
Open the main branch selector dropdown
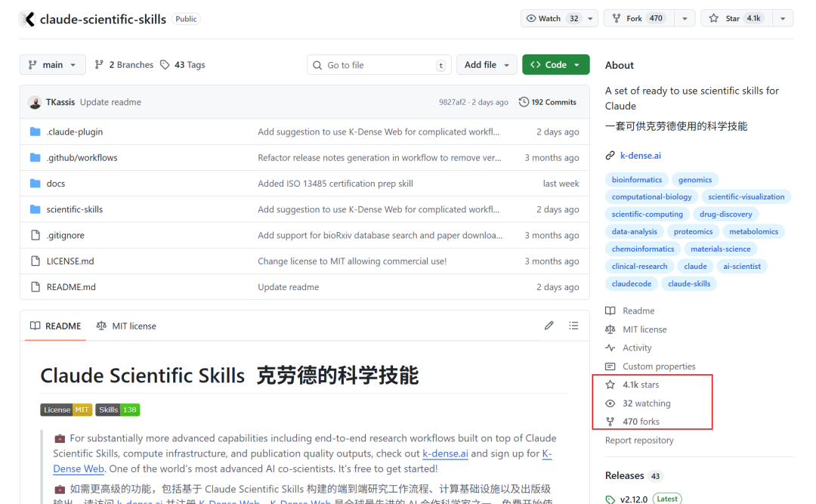[x=53, y=64]
